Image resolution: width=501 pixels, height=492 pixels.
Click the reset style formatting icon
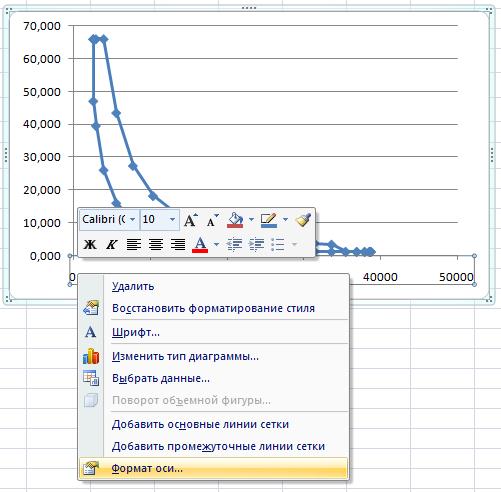click(x=91, y=308)
